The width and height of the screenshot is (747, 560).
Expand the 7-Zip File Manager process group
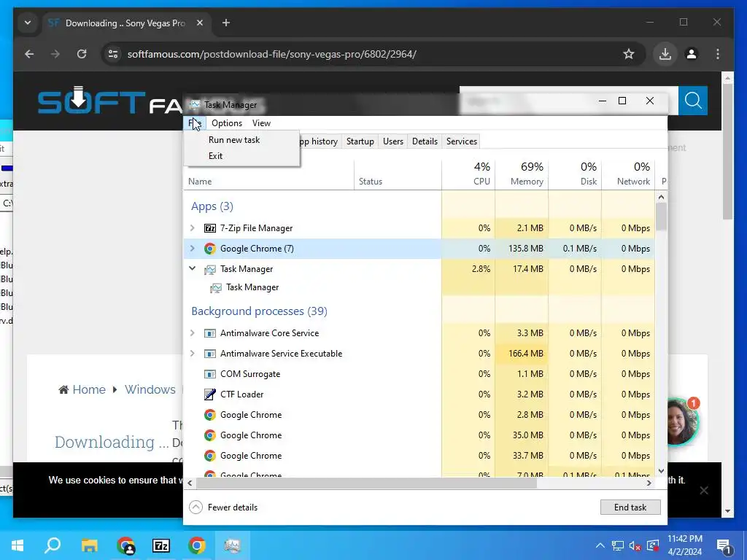point(193,228)
